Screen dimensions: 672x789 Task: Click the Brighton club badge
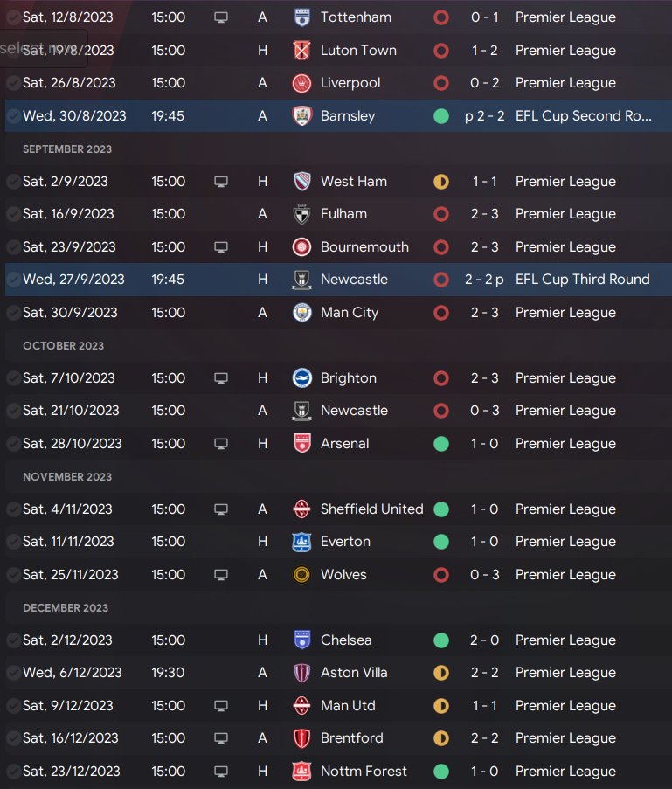tap(302, 378)
